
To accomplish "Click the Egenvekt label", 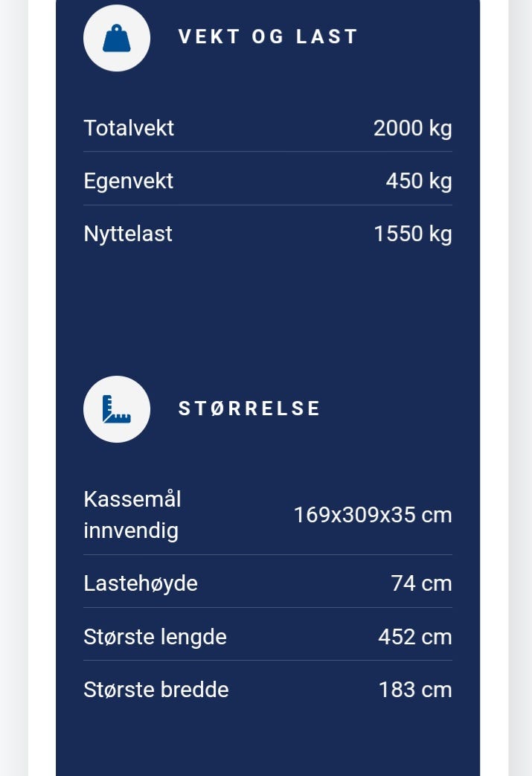I will pos(128,181).
